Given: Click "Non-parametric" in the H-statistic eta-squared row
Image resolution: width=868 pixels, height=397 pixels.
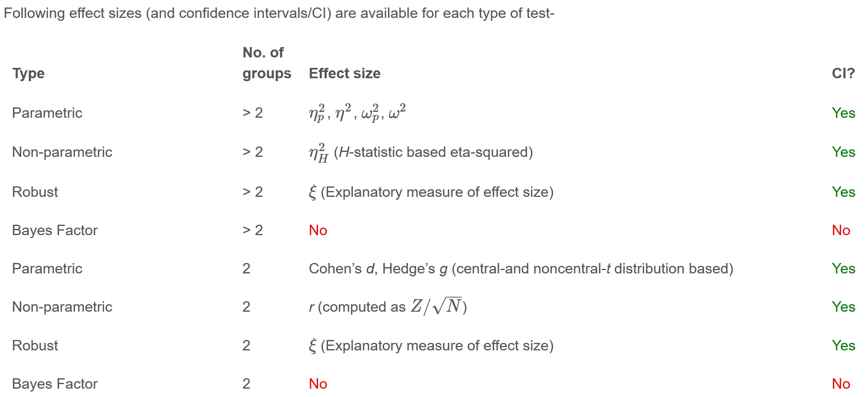Looking at the screenshot, I should coord(62,152).
